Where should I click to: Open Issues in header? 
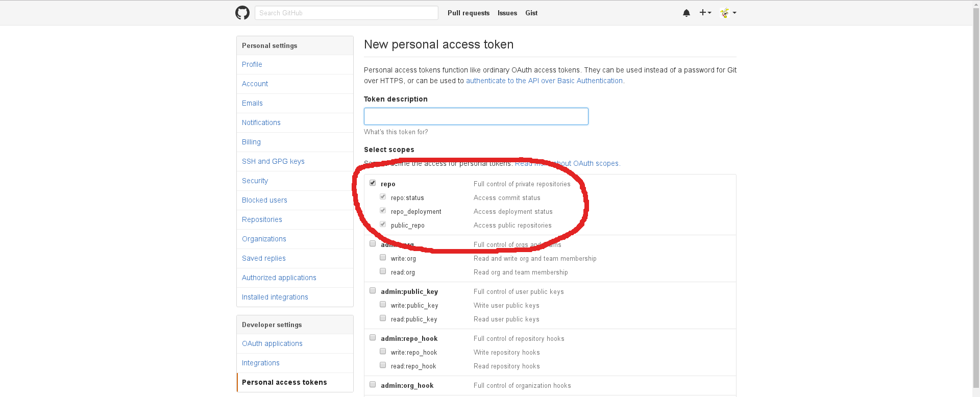(x=507, y=13)
